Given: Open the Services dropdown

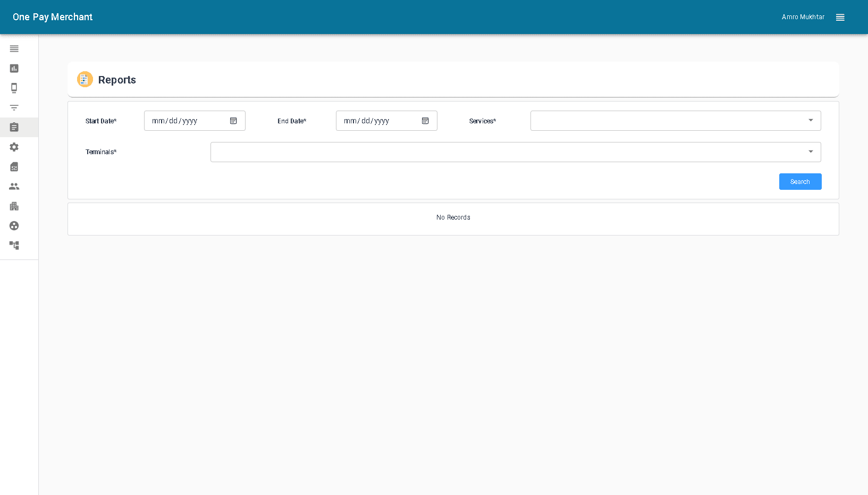Looking at the screenshot, I should 811,121.
